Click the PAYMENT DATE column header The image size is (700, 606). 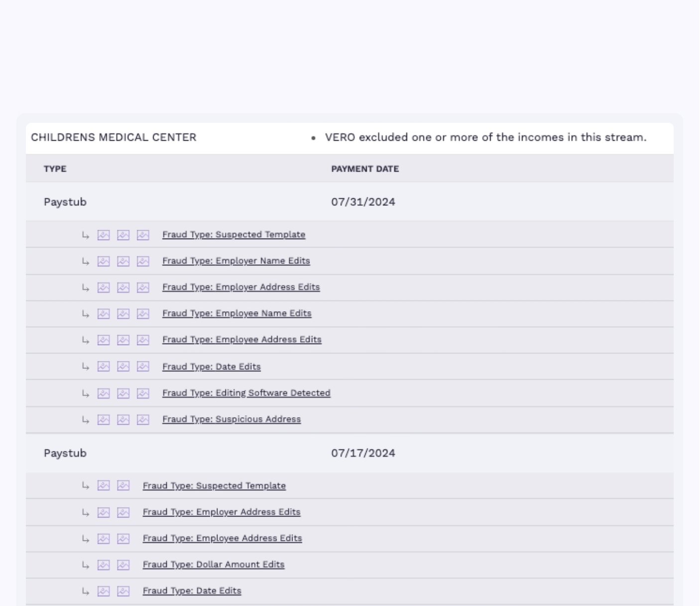pos(365,169)
